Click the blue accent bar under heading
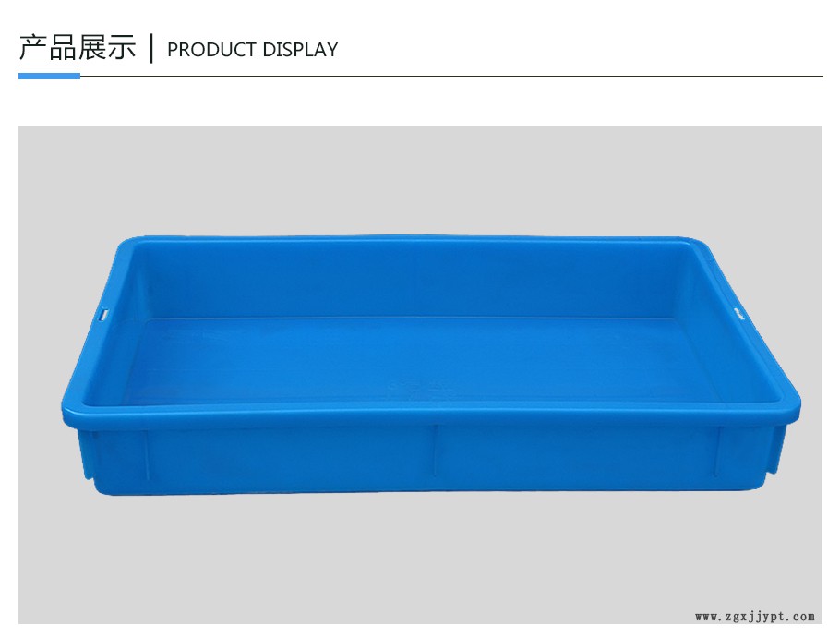The width and height of the screenshot is (840, 637). tap(49, 76)
